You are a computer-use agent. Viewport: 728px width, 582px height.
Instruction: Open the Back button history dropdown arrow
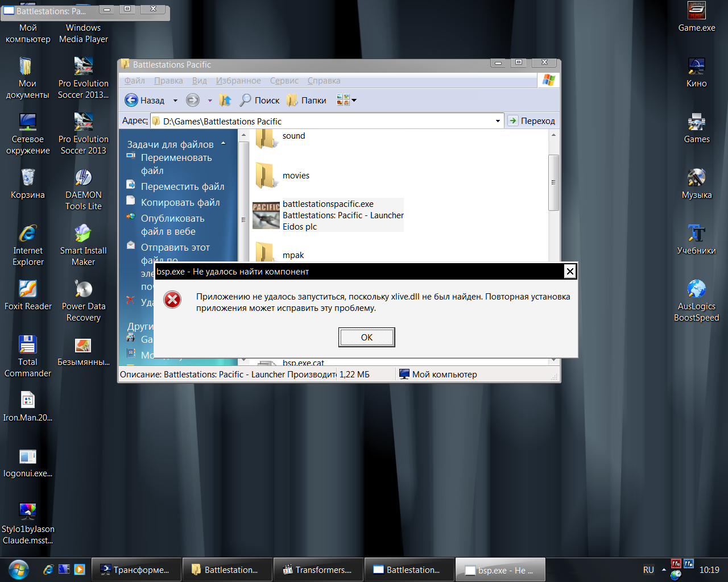pyautogui.click(x=175, y=101)
